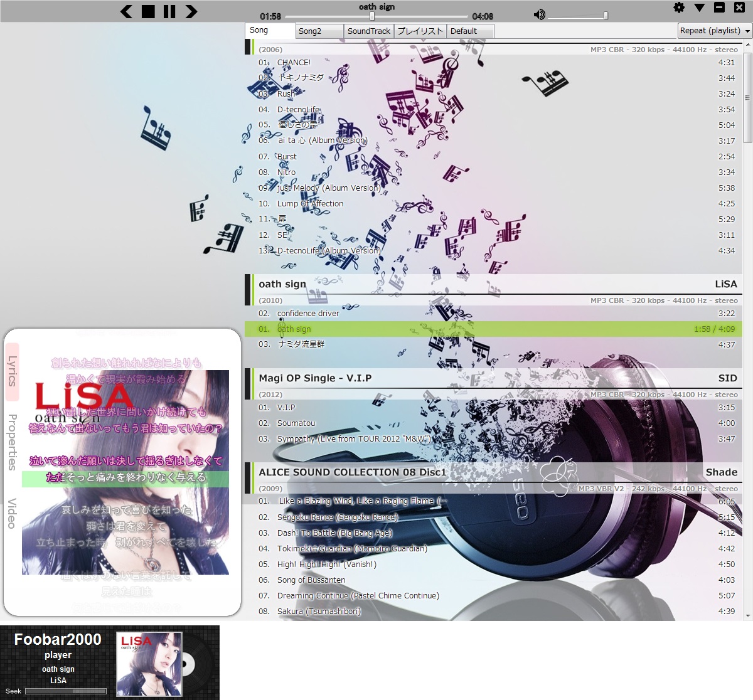This screenshot has width=753, height=700.
Task: Select track 10. Lump Of Affection
Action: (493, 203)
